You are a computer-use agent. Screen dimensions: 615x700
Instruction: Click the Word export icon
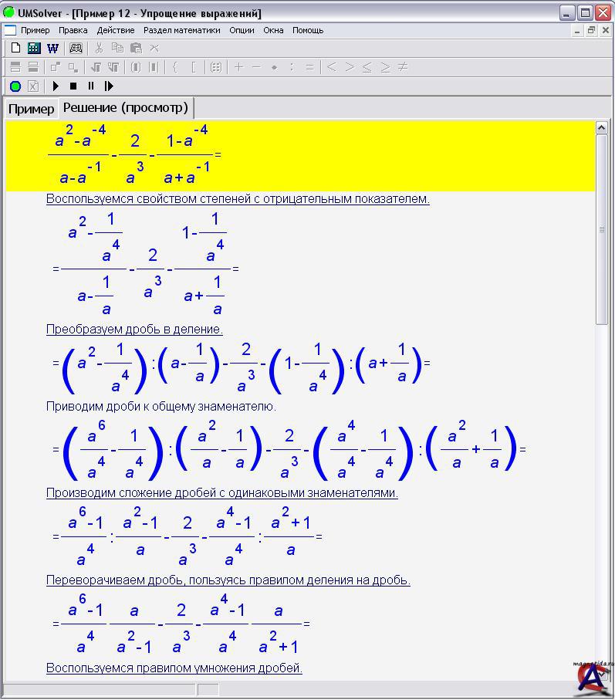pyautogui.click(x=52, y=48)
